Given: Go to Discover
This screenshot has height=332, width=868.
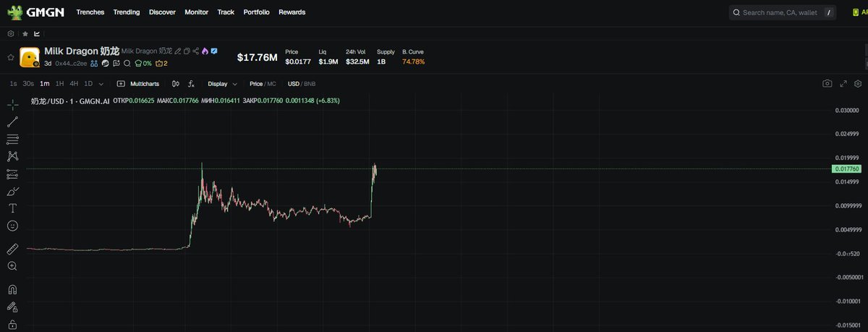Looking at the screenshot, I should coord(162,12).
